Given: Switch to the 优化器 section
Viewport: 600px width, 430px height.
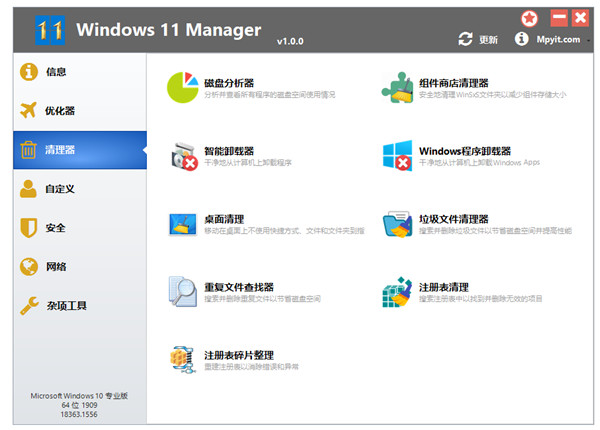Looking at the screenshot, I should tap(80, 111).
